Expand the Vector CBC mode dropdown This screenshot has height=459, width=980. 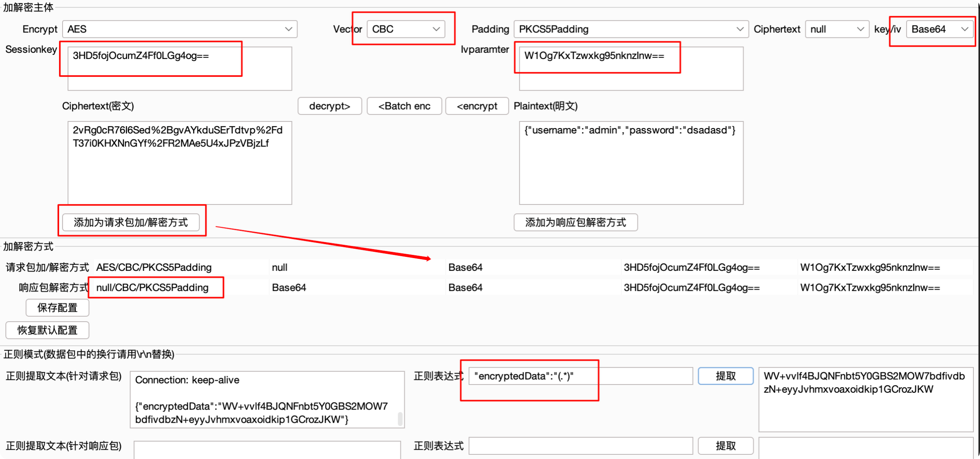405,29
